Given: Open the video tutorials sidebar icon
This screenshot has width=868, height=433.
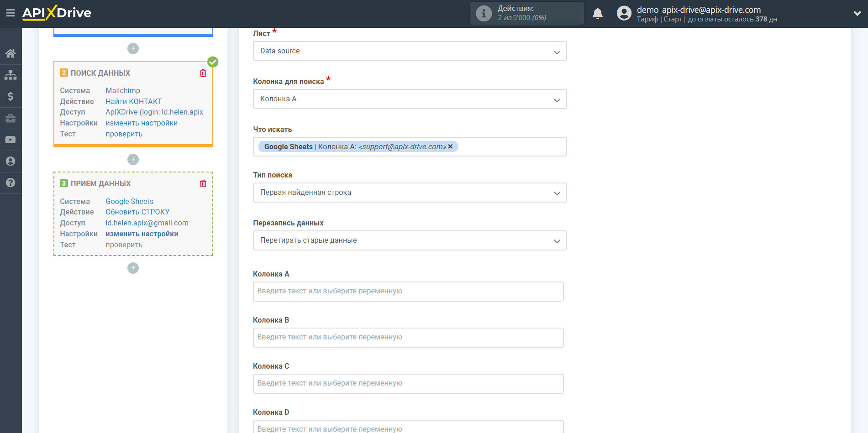Looking at the screenshot, I should pos(11,140).
